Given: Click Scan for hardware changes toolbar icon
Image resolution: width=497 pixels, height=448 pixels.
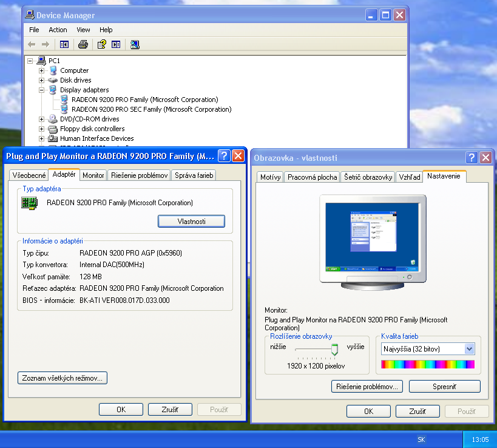Looking at the screenshot, I should [x=135, y=44].
